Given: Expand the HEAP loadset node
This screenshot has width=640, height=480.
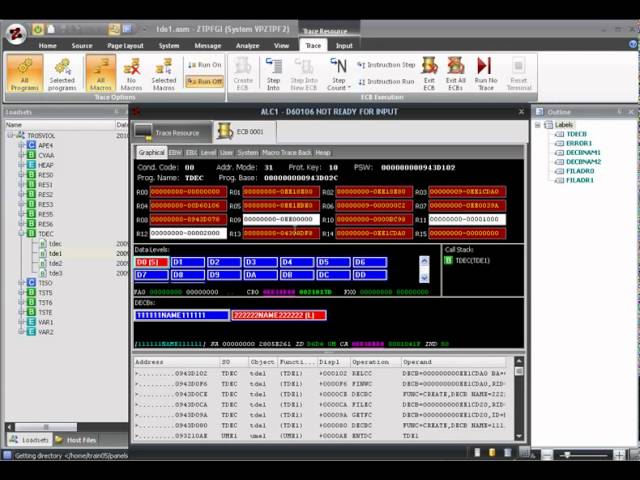Looking at the screenshot, I should [x=22, y=165].
